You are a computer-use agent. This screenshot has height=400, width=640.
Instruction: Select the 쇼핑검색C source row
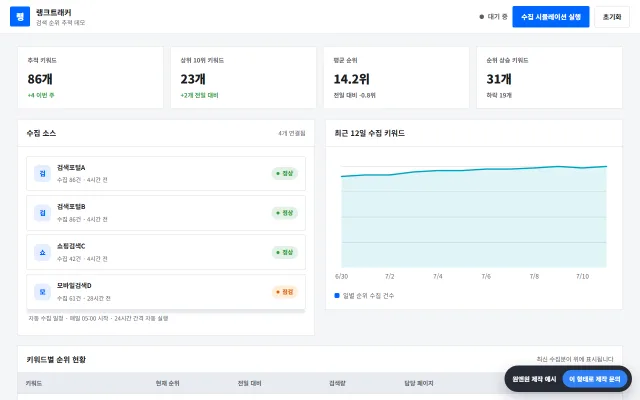166,252
